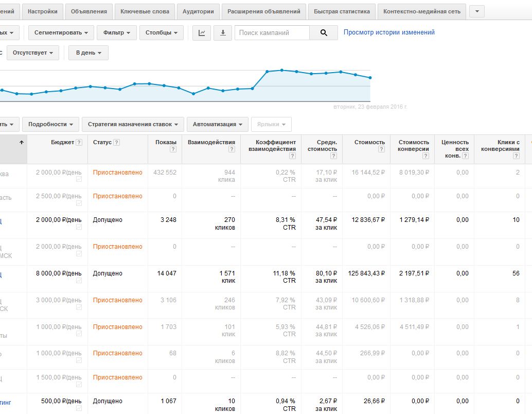Viewport: 532px width, 414px height.
Task: Click impressions value 432 552
Action: 165,173
